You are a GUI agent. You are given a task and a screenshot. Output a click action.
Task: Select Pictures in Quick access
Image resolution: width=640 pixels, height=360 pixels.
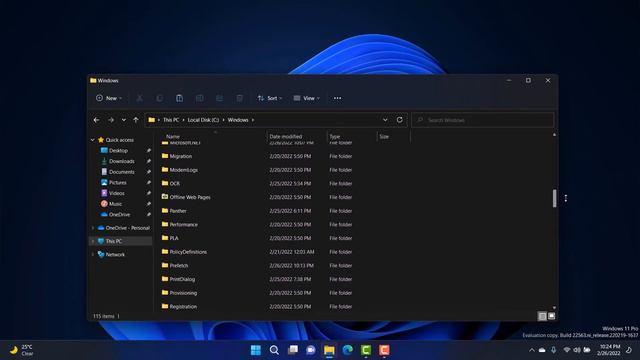point(118,182)
